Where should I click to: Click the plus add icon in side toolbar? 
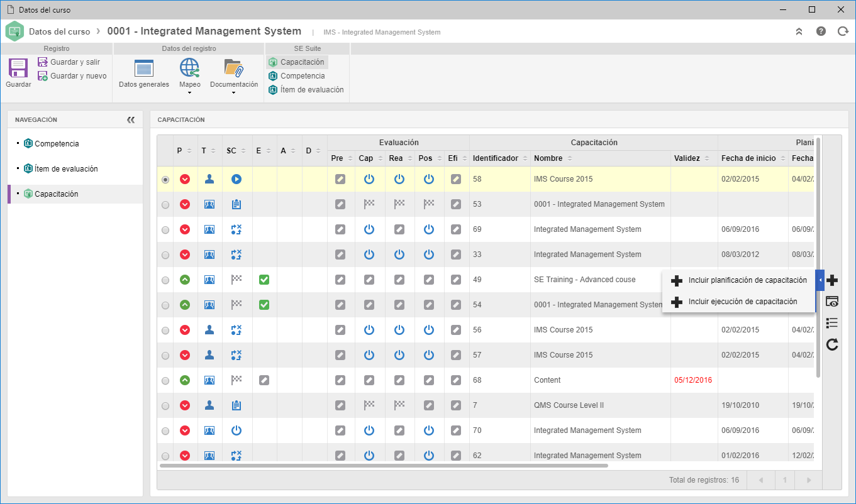pyautogui.click(x=832, y=280)
